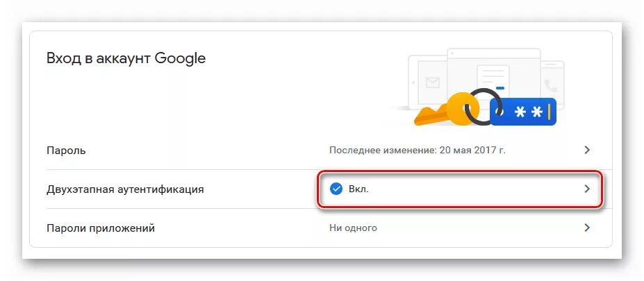Select the Пароль label
The image size is (644, 281).
(66, 150)
